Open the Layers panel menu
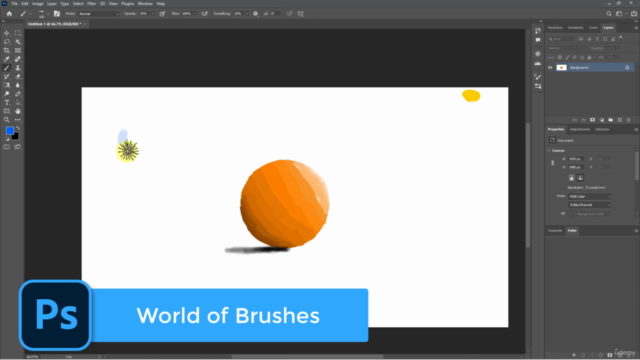640x360 pixels. click(636, 28)
